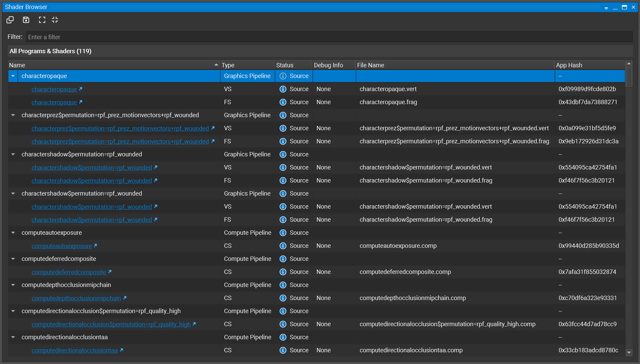Select the characterprez motionvectors wounded pipeline row

click(x=110, y=115)
